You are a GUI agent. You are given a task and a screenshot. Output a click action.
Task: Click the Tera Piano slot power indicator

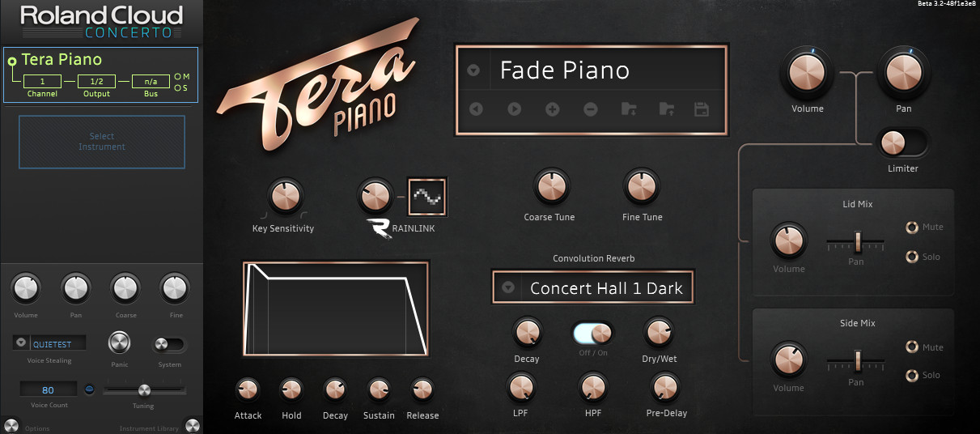[11, 61]
